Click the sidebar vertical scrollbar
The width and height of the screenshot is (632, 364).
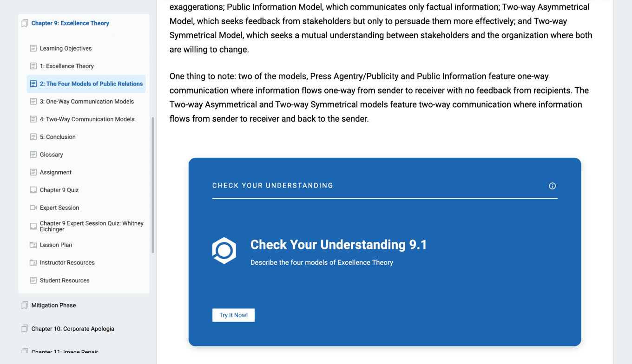click(153, 185)
